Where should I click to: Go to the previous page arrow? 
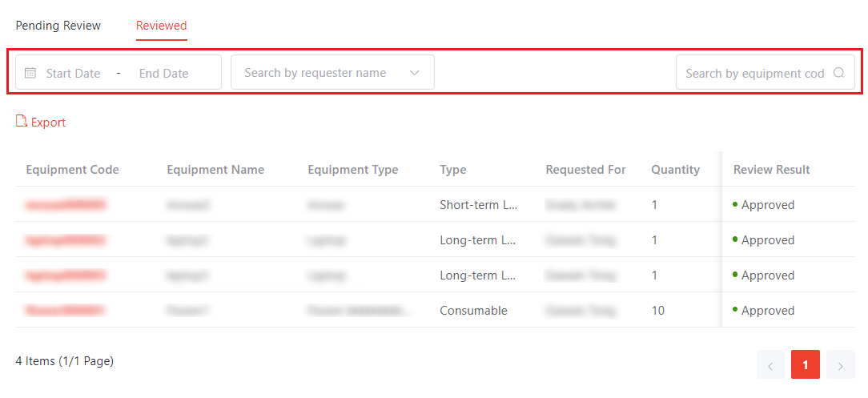click(x=770, y=365)
